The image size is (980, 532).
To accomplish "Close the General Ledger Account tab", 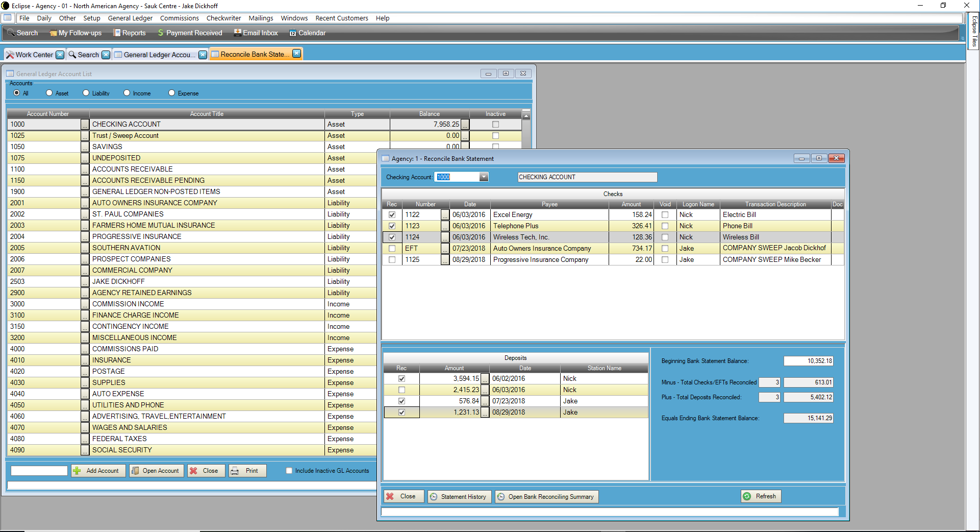I will pyautogui.click(x=203, y=55).
